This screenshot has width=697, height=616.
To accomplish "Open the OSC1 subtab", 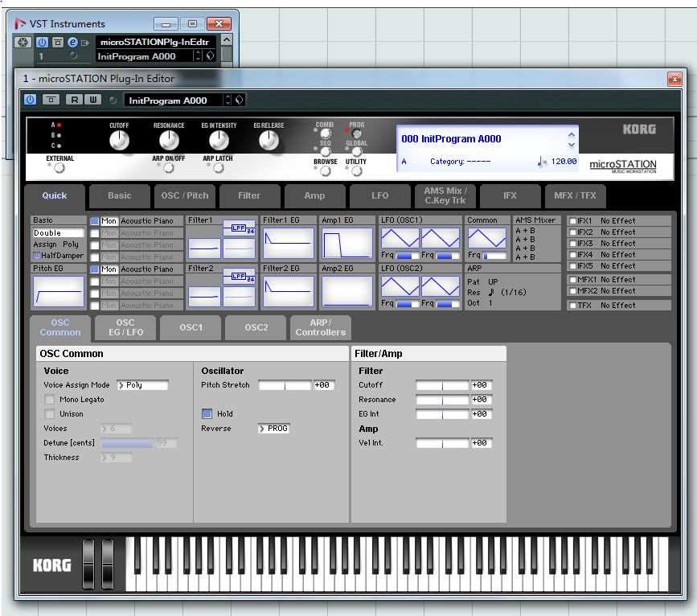I will click(x=191, y=328).
